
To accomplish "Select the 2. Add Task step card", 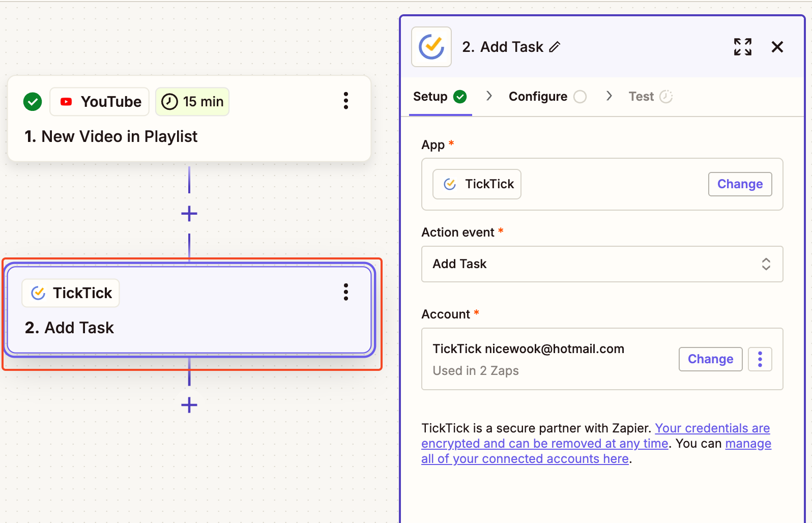I will pos(189,310).
